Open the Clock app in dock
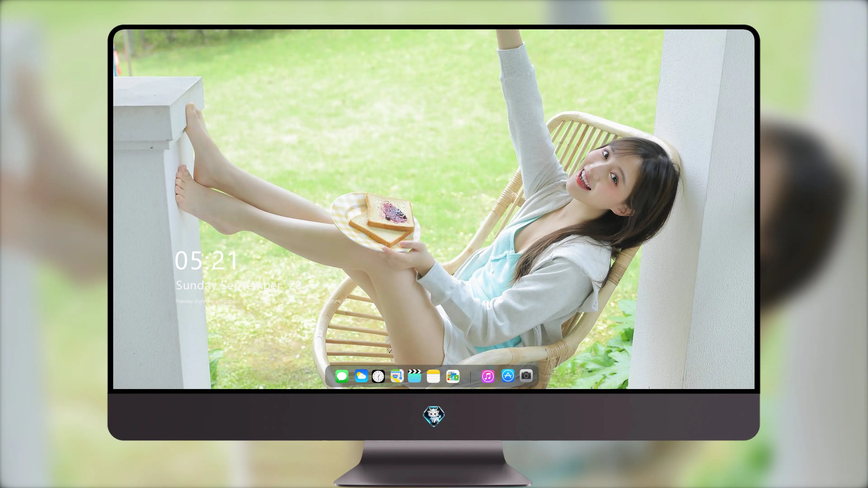 [378, 376]
